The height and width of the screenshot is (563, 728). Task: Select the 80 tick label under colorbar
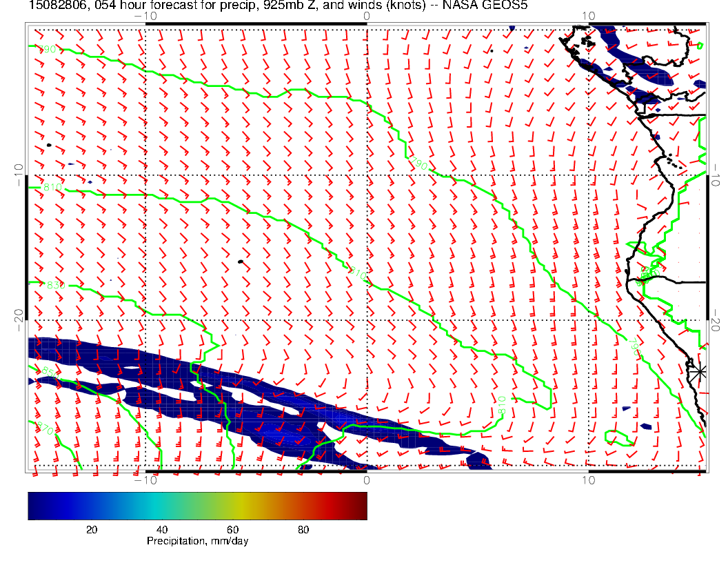tap(303, 529)
